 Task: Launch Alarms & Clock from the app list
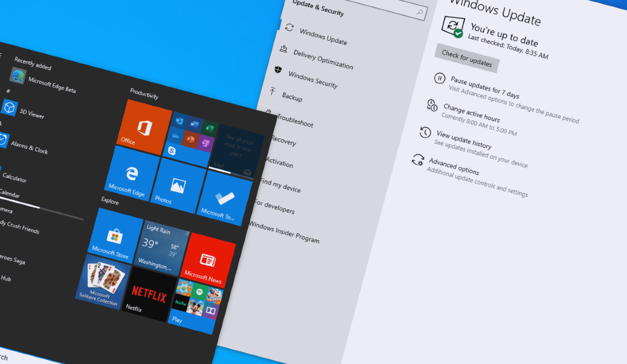(x=24, y=144)
